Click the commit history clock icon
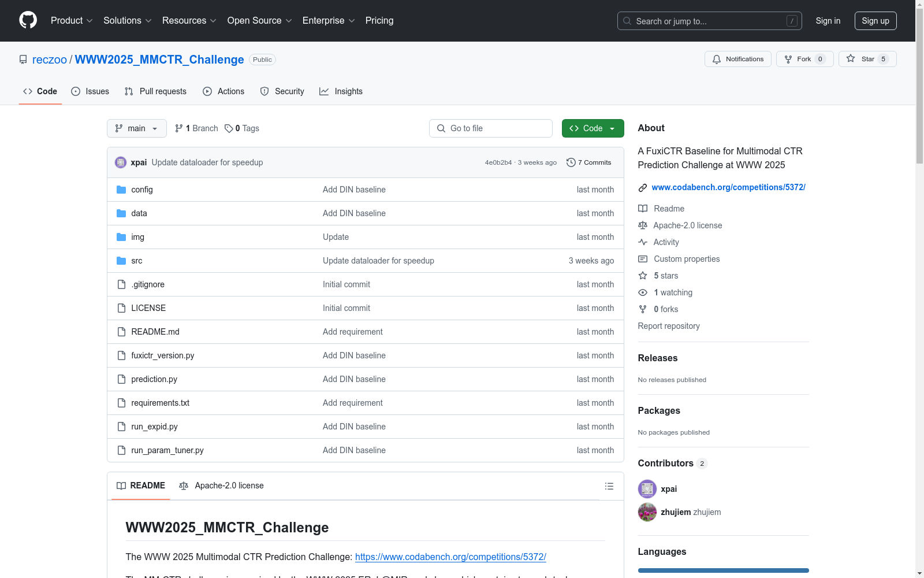 (x=571, y=162)
